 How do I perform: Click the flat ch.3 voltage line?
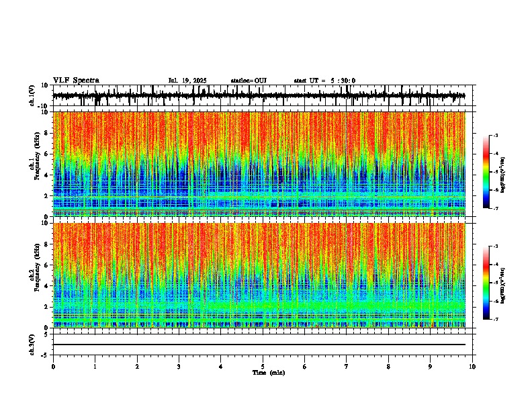259,345
